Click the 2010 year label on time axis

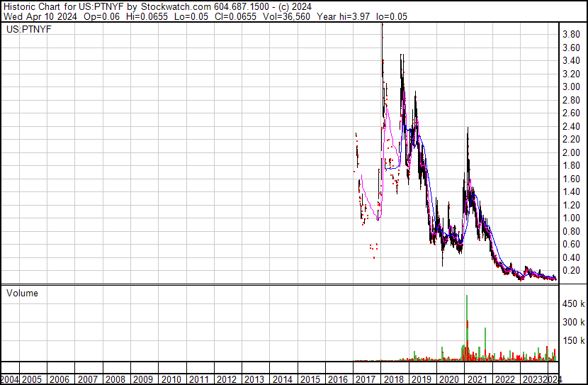click(172, 379)
